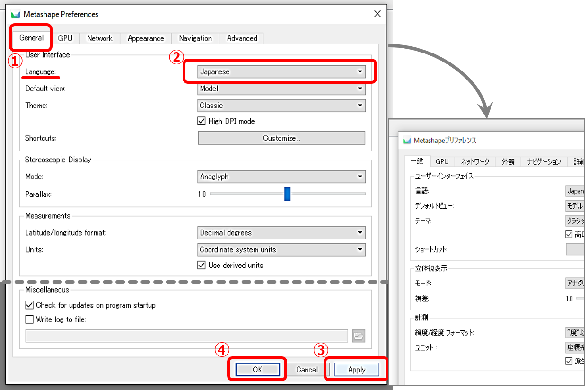Open the Language dropdown showing Japanese
Screen dimensions: 588x390
281,72
